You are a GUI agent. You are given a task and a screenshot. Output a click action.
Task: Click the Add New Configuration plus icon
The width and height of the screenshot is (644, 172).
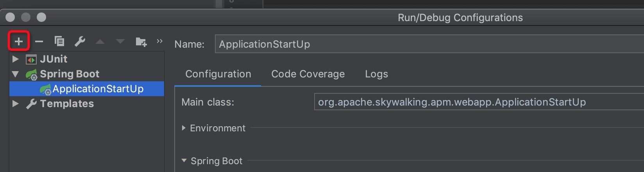tap(18, 41)
